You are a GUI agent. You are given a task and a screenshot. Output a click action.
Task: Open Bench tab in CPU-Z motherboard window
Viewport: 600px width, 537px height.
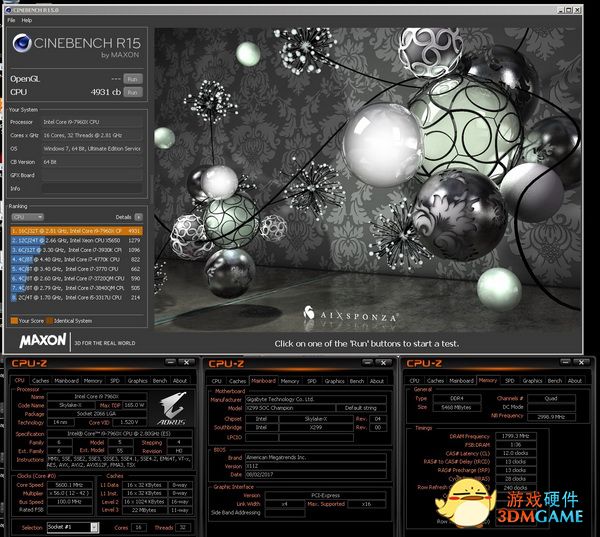(357, 381)
